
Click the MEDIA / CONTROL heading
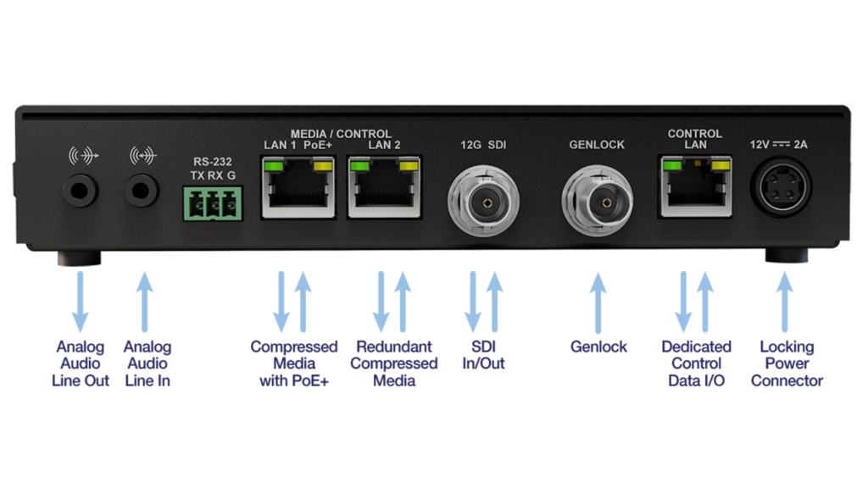pos(341,134)
